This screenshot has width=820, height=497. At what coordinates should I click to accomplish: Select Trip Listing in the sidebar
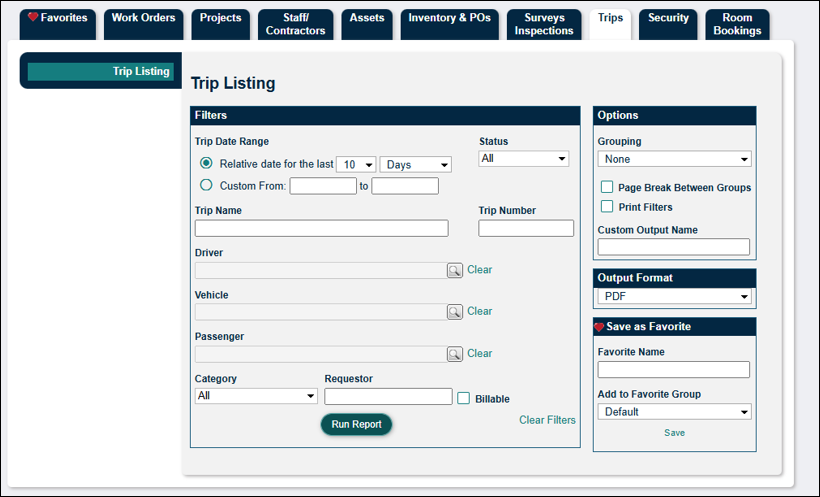click(100, 72)
